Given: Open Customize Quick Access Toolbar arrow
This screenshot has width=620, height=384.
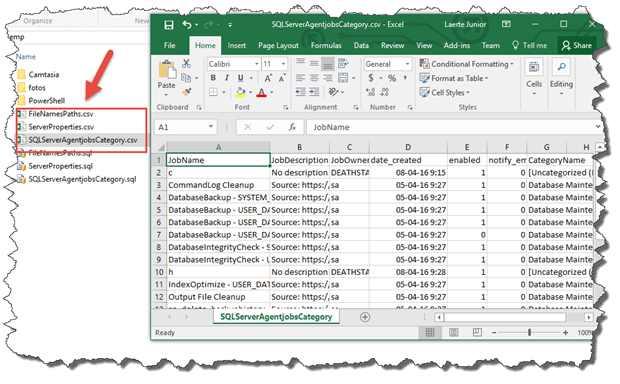Looking at the screenshot, I should point(230,25).
